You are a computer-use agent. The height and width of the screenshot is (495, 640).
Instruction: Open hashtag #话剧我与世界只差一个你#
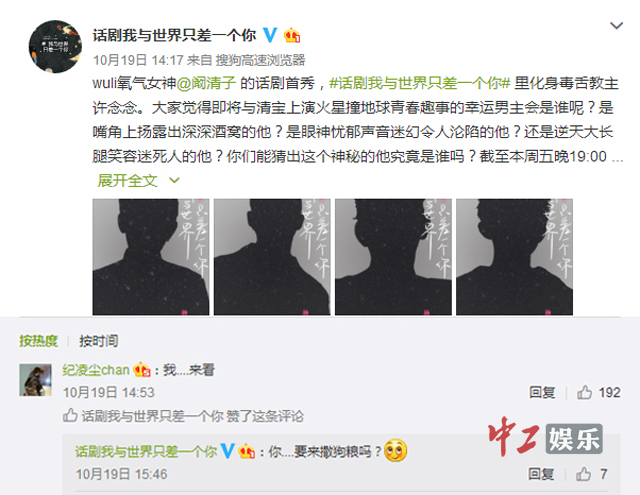(420, 83)
